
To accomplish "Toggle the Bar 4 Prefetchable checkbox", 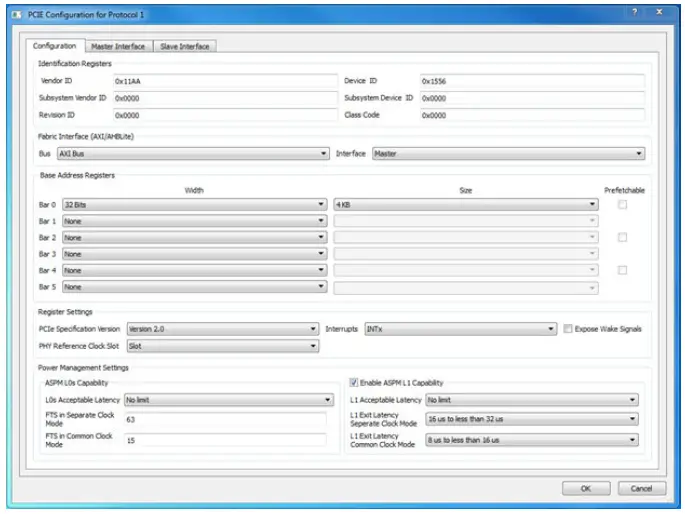I will point(622,270).
